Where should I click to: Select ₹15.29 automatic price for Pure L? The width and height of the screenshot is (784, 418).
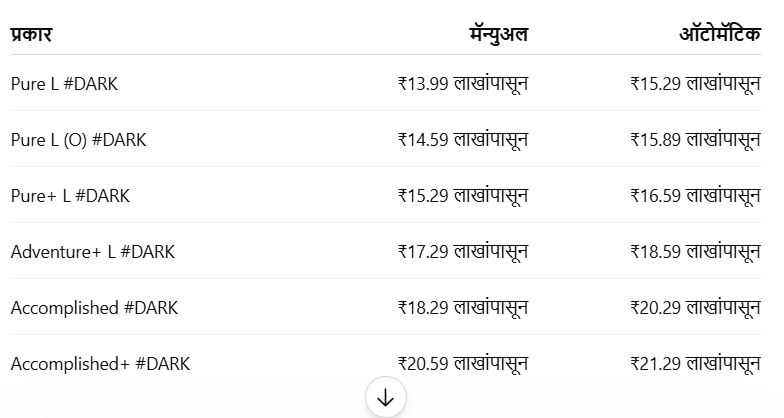[696, 84]
